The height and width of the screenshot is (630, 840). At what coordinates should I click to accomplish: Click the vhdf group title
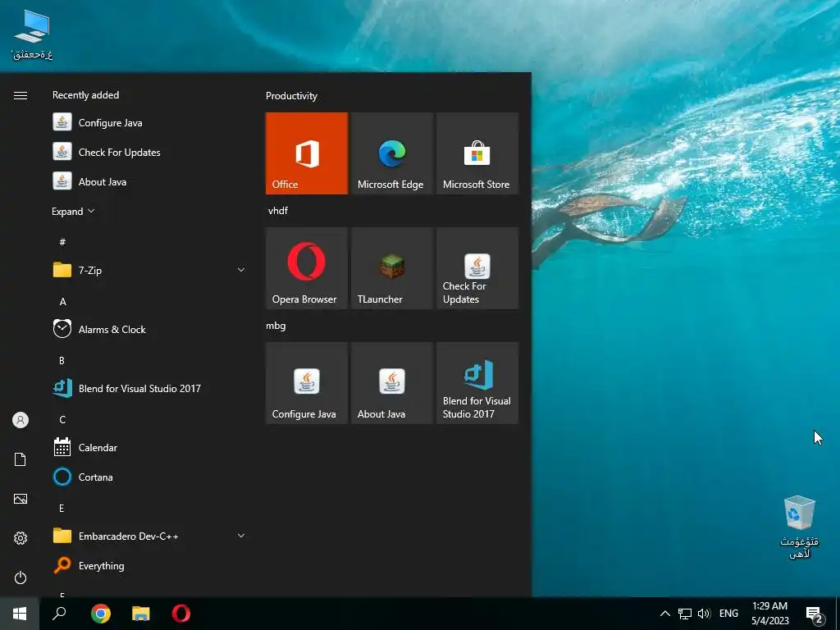[x=278, y=211]
